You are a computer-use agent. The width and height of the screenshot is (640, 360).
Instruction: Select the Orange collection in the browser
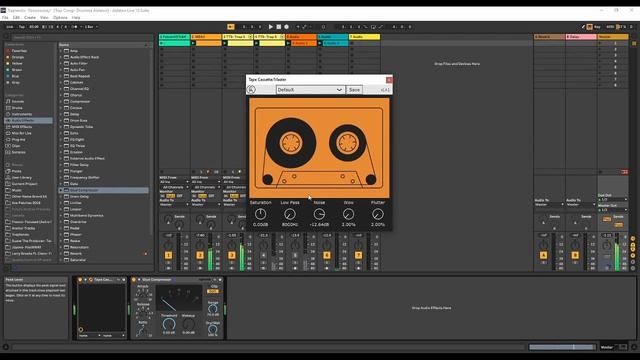[x=18, y=57]
